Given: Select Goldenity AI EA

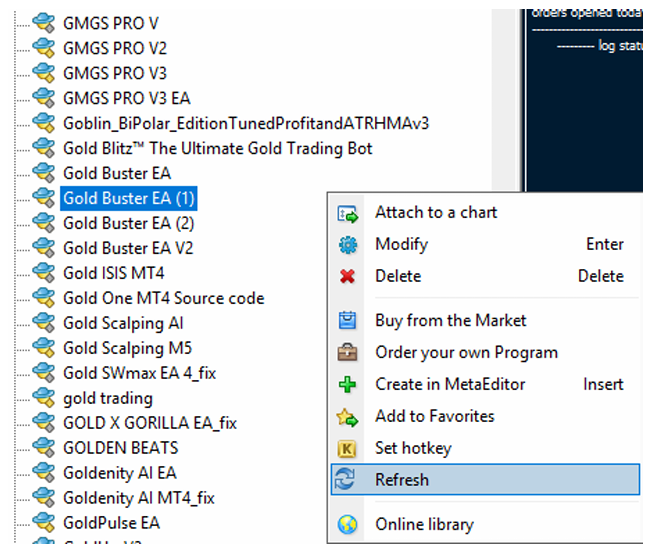Looking at the screenshot, I should click(120, 473).
